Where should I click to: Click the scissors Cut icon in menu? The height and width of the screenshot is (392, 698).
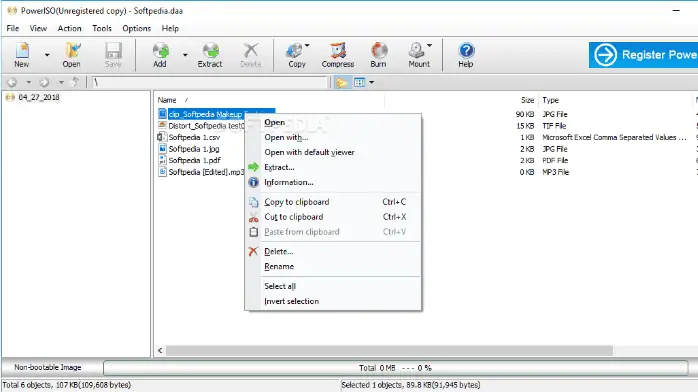tap(253, 217)
